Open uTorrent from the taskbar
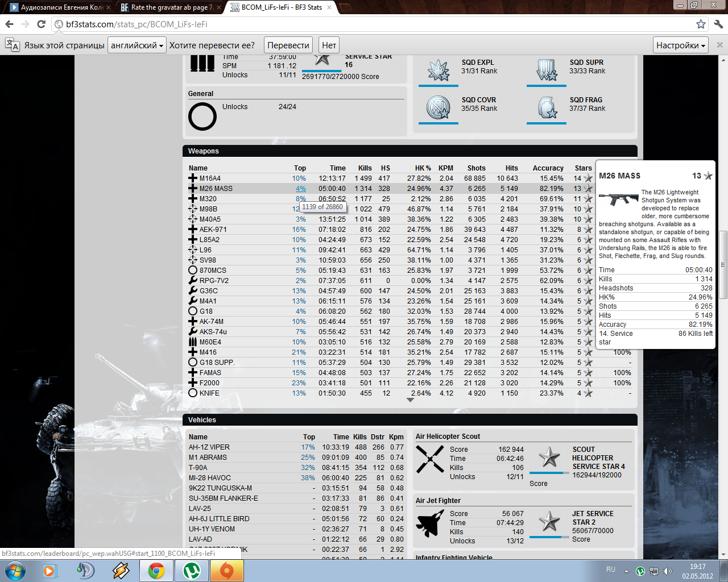The width and height of the screenshot is (728, 582). tap(192, 571)
